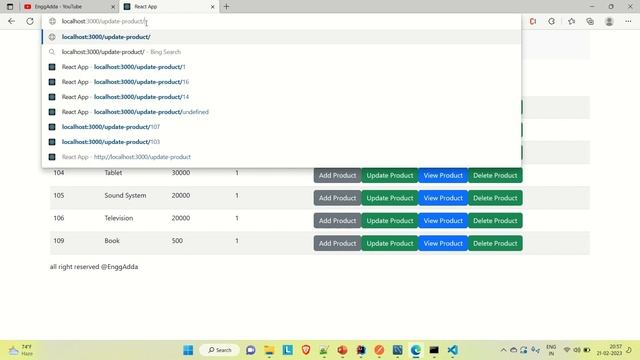Image resolution: width=640 pixels, height=360 pixels.
Task: Pick suggestion localhost:3000/update-product/107
Action: pyautogui.click(x=281, y=127)
